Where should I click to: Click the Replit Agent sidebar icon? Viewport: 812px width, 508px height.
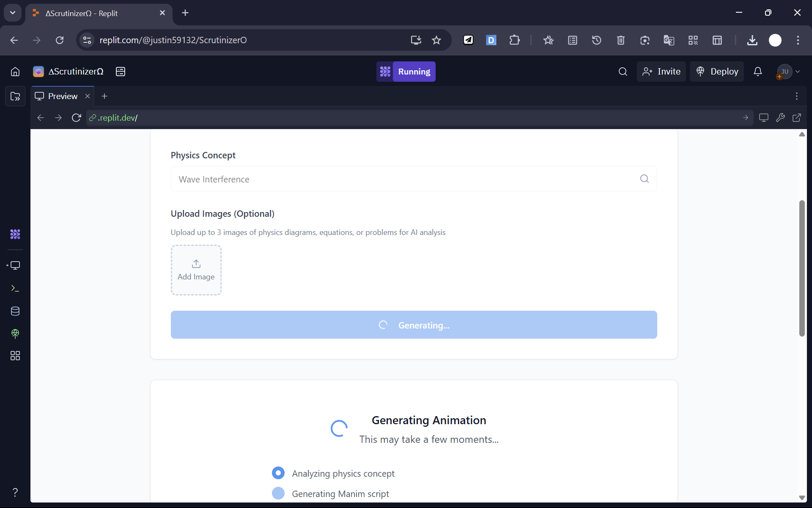click(x=15, y=234)
